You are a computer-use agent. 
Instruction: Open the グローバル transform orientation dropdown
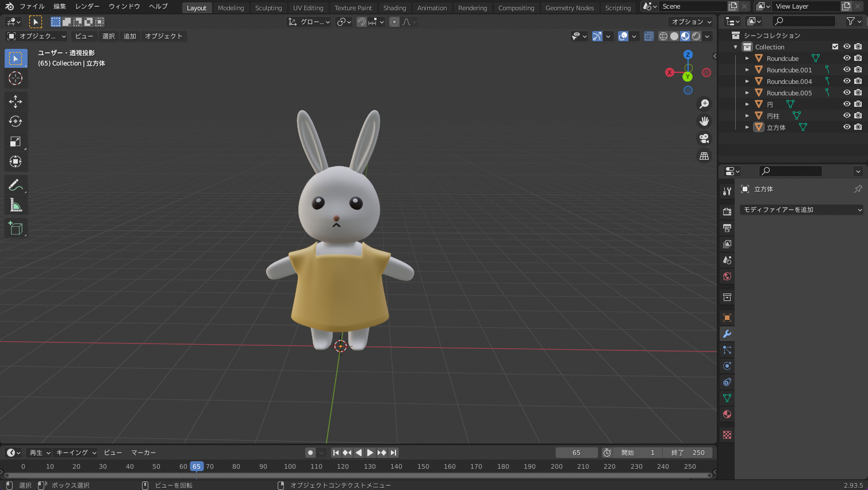click(x=308, y=21)
